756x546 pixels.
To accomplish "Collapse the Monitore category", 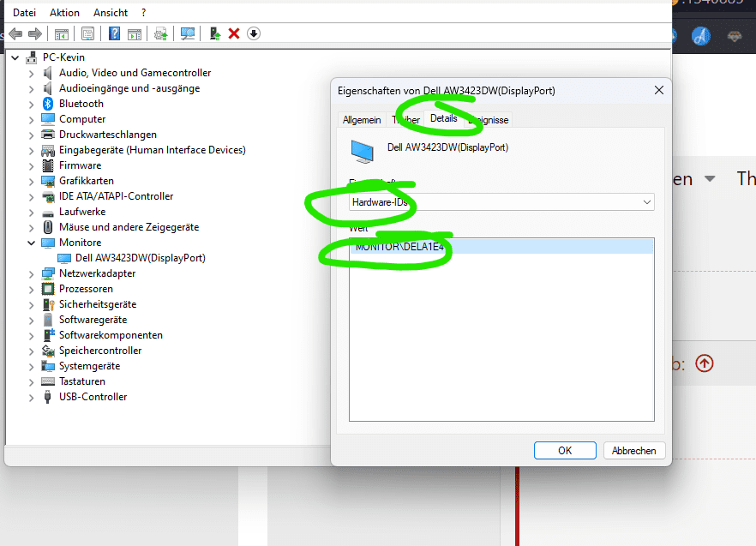I will point(32,243).
